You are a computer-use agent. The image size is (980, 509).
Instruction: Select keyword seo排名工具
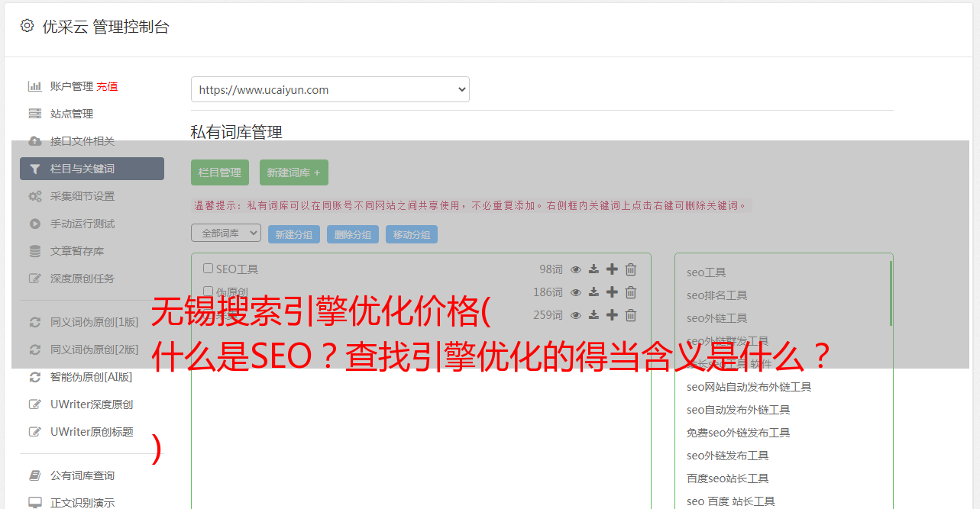(717, 295)
